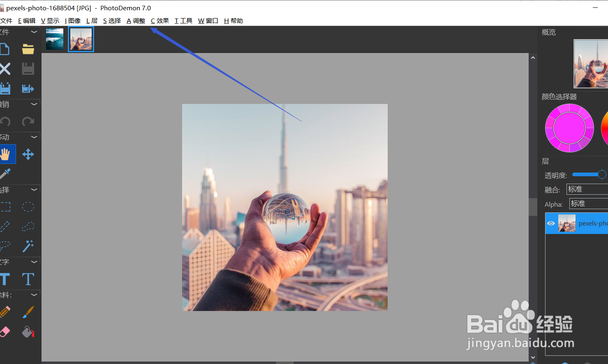Click the blue Save copy icon
608x364 pixels.
click(5, 88)
